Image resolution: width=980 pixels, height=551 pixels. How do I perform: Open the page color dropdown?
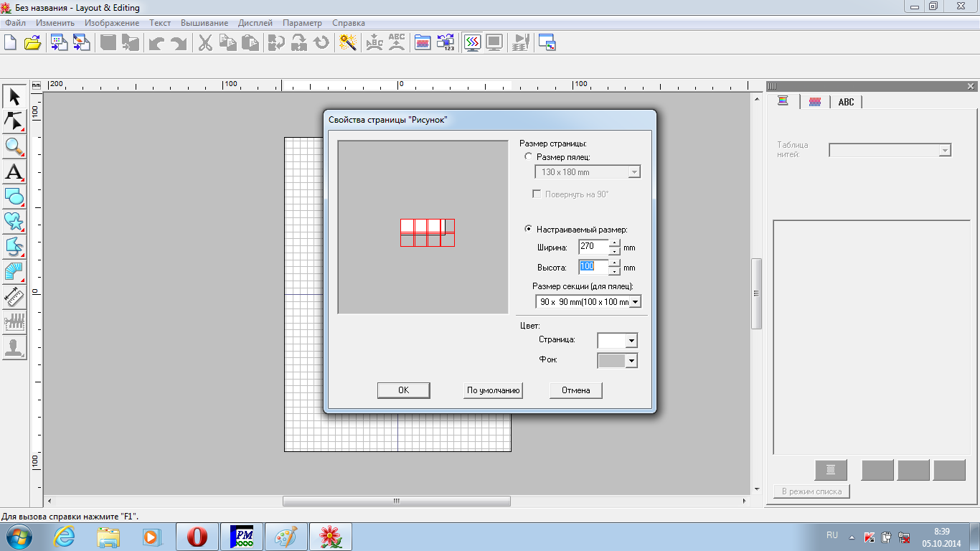(631, 341)
